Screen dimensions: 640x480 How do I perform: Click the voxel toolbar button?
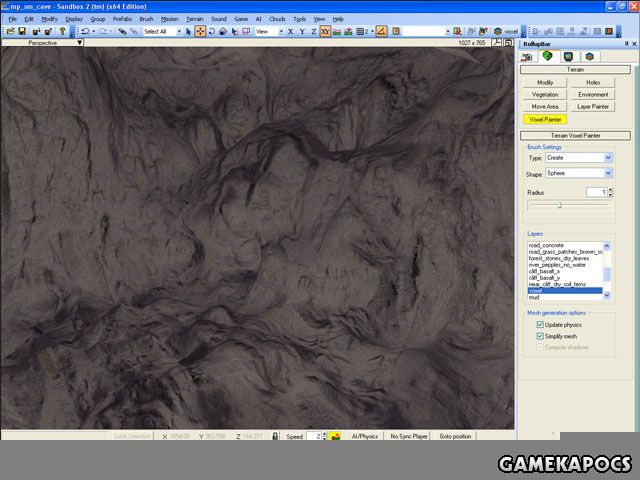pyautogui.click(x=506, y=31)
